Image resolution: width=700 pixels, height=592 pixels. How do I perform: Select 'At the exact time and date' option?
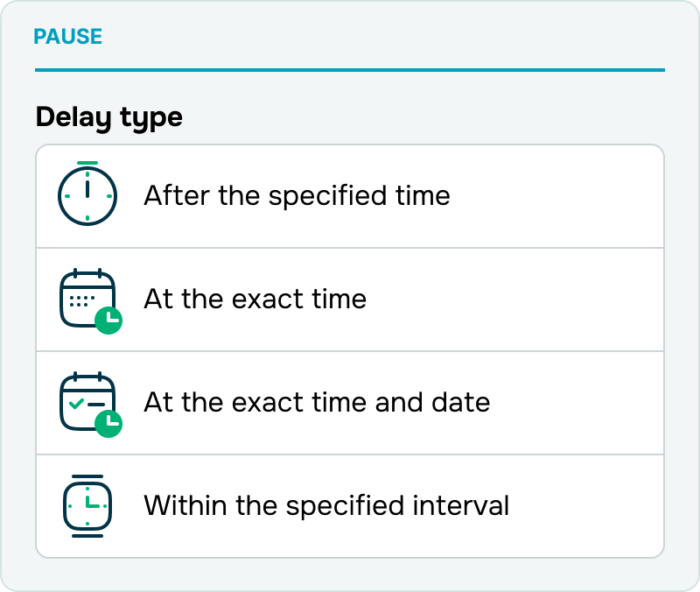tap(350, 403)
